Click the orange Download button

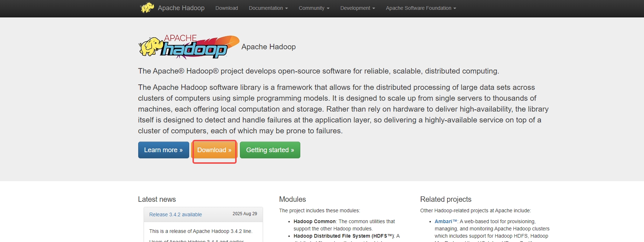[x=214, y=150]
